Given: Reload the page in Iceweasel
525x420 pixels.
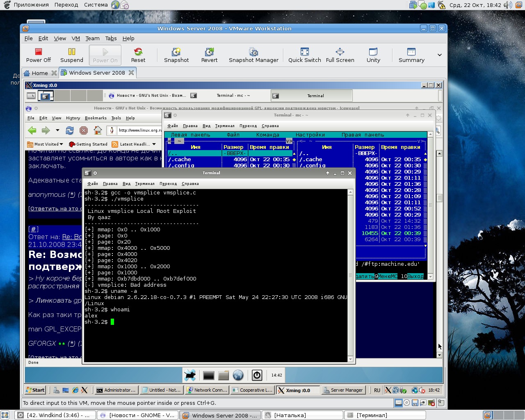Looking at the screenshot, I should 70,130.
